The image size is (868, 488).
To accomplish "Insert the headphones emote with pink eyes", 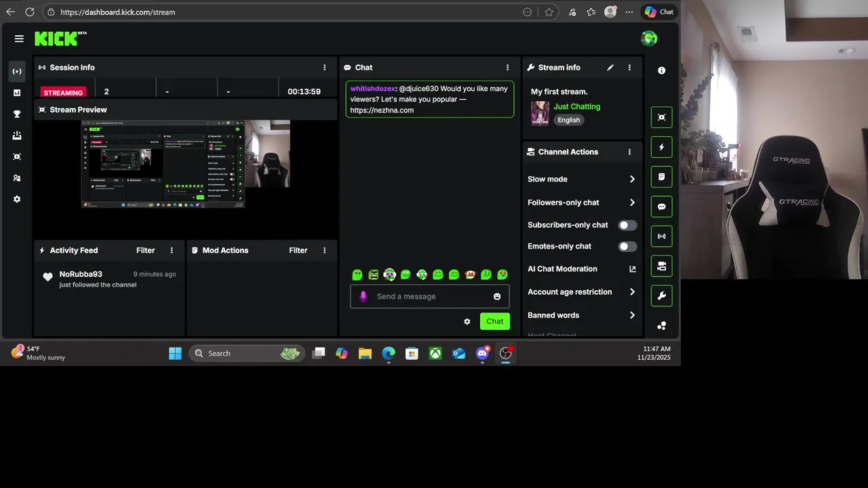I will (389, 274).
